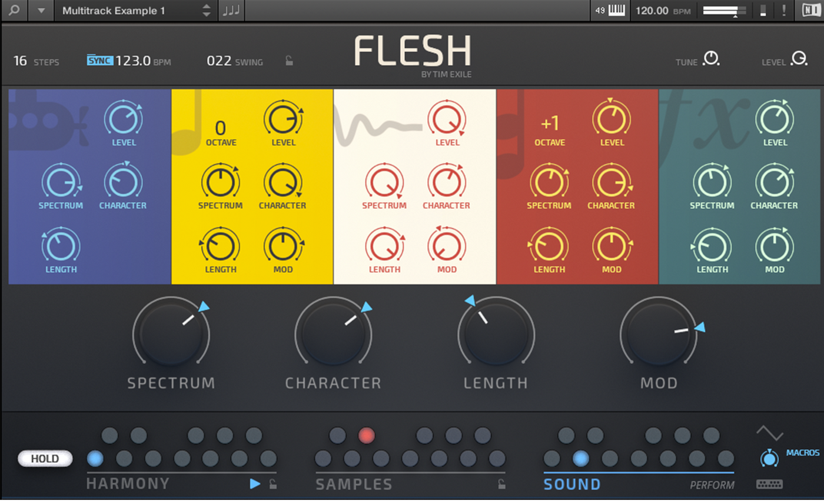Toggle the lock icon in the Harmony section
Viewport: 824px width, 504px height.
pos(273,484)
